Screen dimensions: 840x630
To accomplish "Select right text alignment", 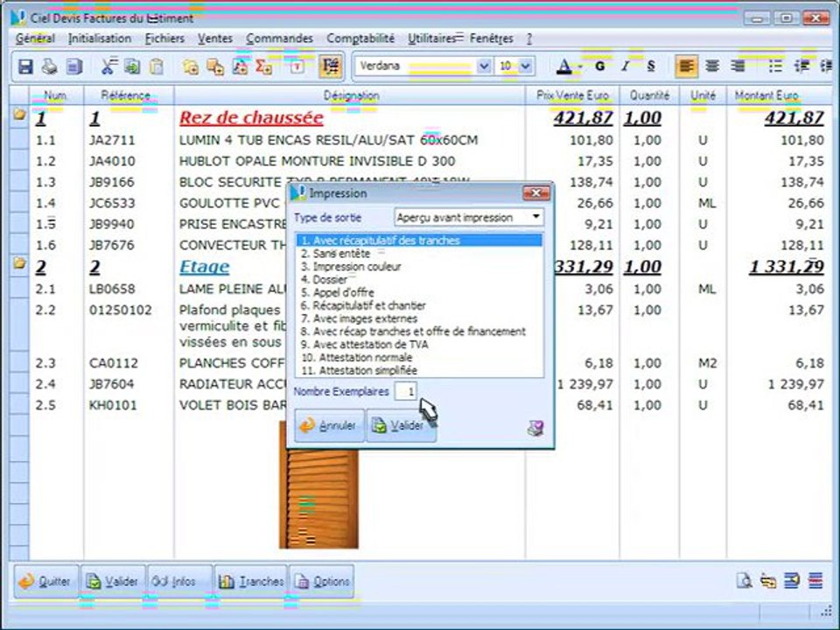I will (x=738, y=66).
